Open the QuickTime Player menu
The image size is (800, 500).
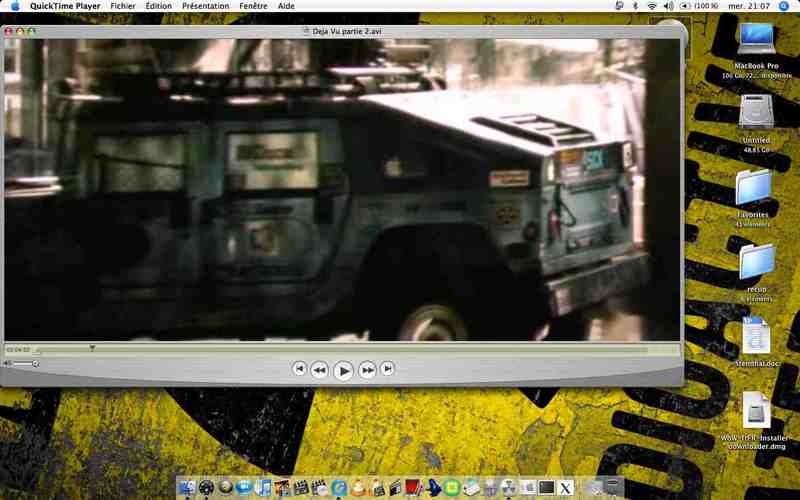click(65, 6)
